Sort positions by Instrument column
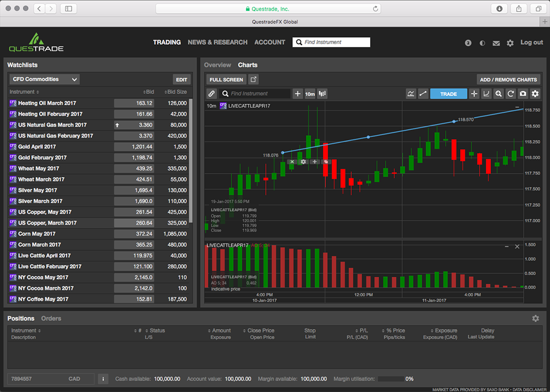Image resolution: width=550 pixels, height=392 pixels. coord(26,331)
